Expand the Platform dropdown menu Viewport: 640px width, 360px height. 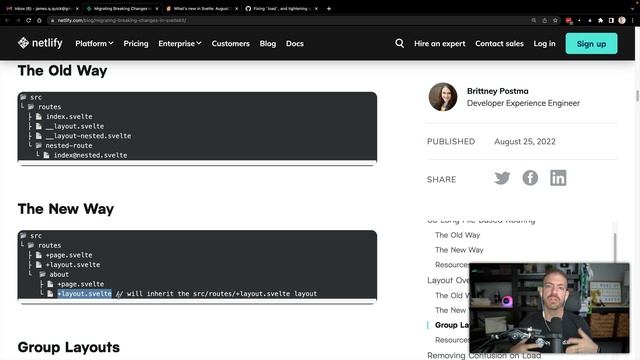[94, 43]
